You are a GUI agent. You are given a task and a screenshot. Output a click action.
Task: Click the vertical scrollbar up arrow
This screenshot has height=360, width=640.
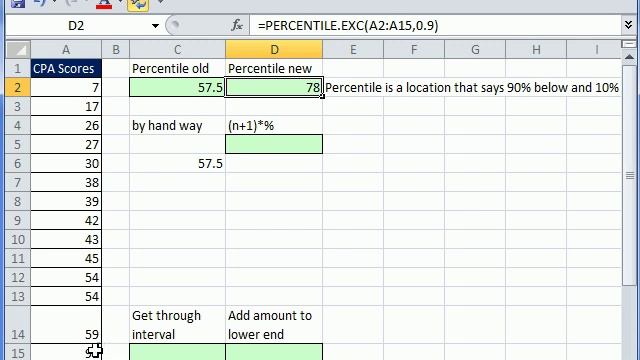pyautogui.click(x=629, y=57)
